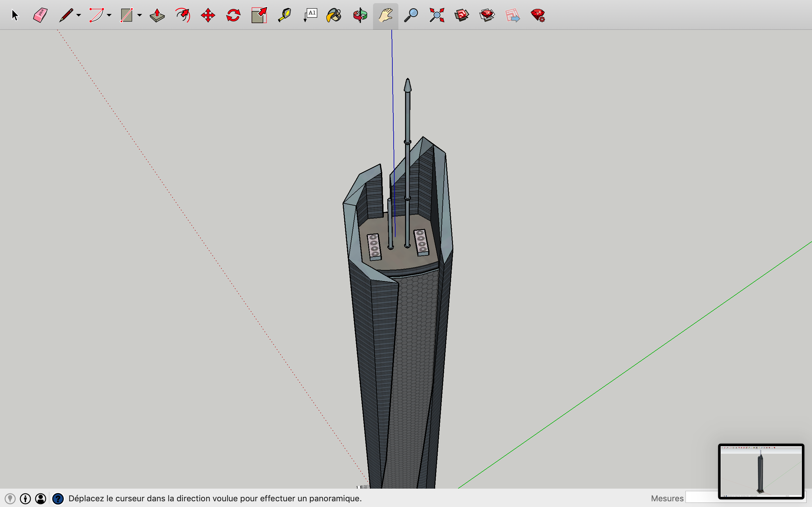Select the Eraser tool

tap(40, 15)
